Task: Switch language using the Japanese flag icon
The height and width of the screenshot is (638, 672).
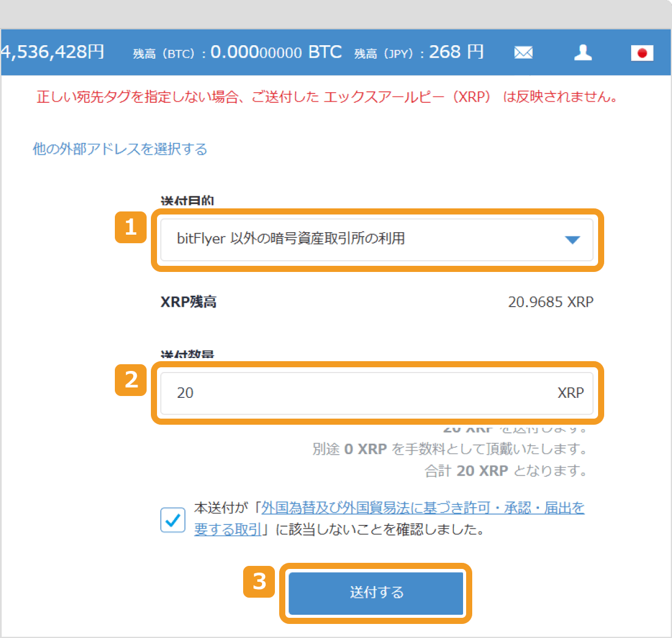Action: click(x=642, y=53)
